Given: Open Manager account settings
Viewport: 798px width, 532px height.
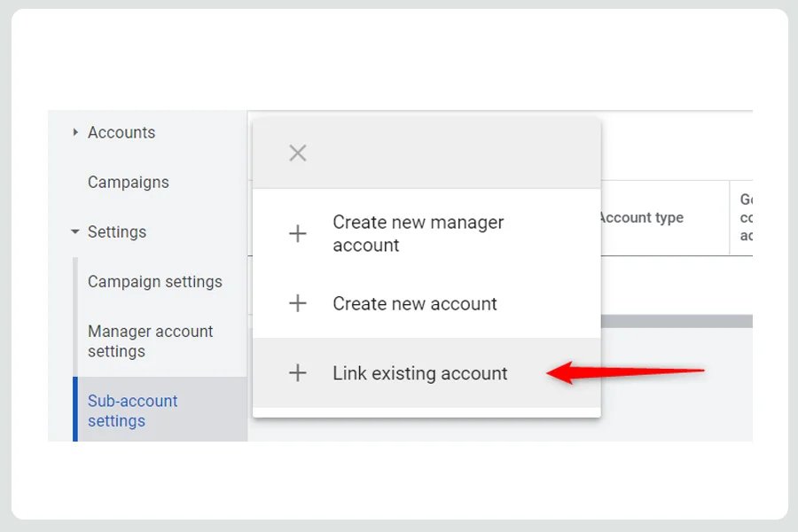Looking at the screenshot, I should point(150,341).
